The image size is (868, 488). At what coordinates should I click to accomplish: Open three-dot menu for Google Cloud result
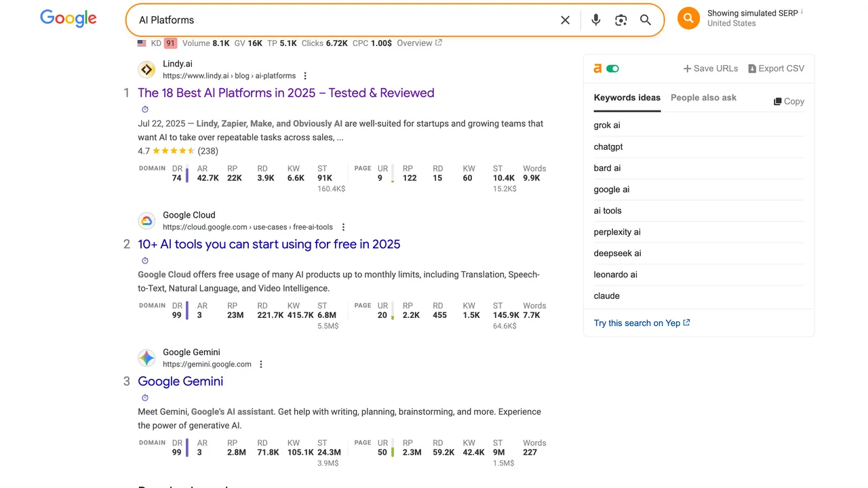click(x=343, y=227)
